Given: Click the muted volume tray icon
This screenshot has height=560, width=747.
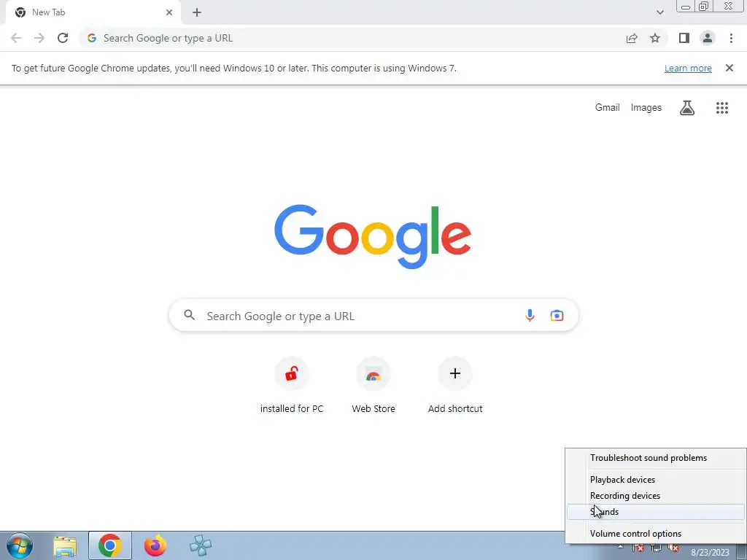Looking at the screenshot, I should coord(673,548).
